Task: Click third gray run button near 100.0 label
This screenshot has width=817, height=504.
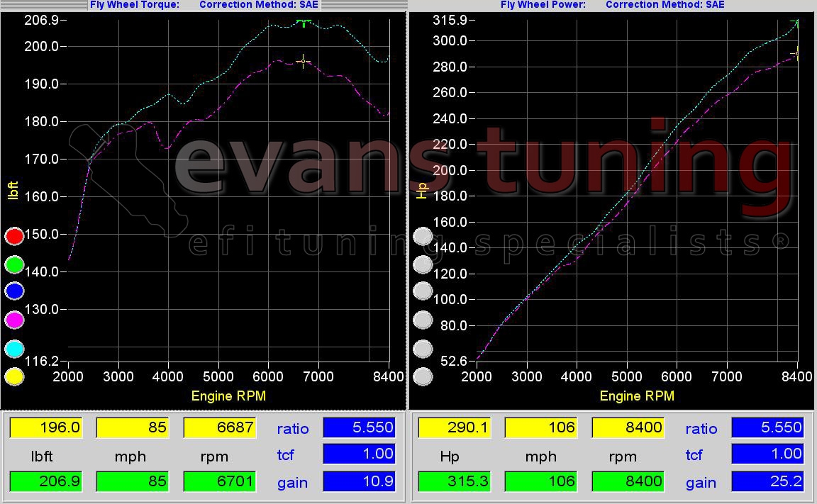Action: (423, 291)
